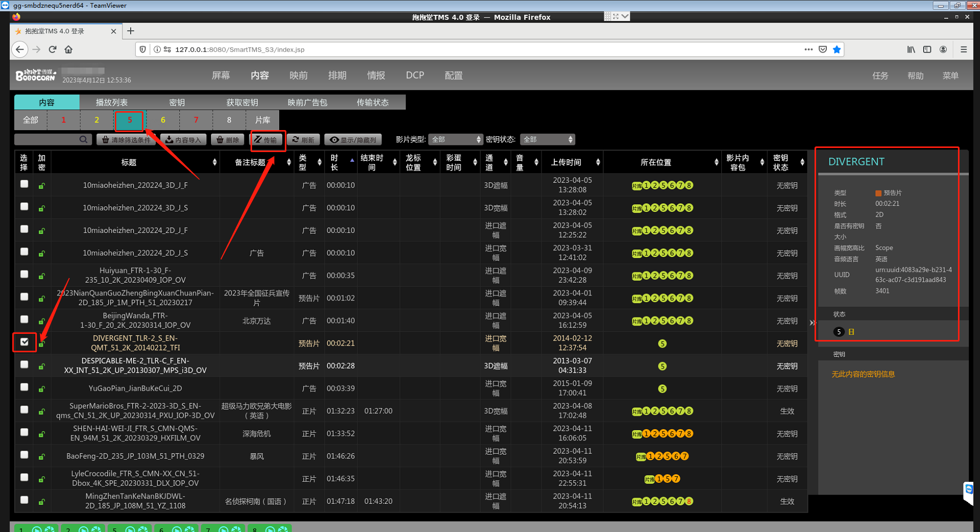Open the 影片类型 dropdown filter
This screenshot has width=980, height=532.
[x=455, y=139]
